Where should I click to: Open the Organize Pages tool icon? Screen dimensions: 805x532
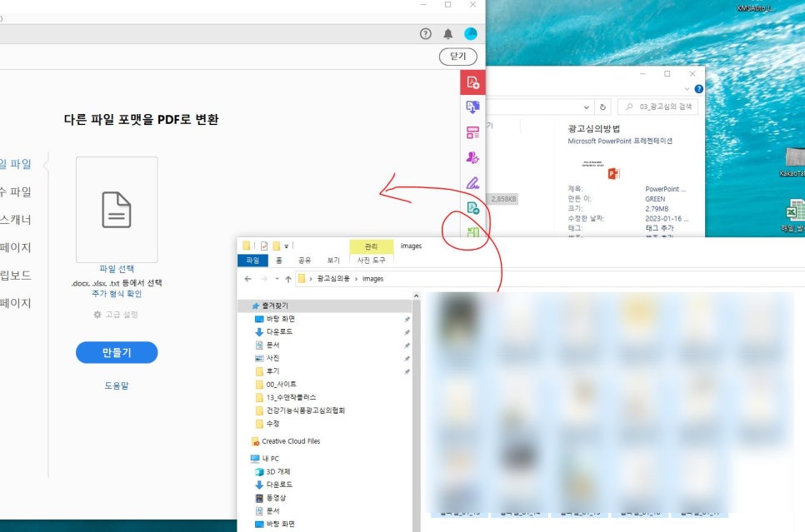tap(472, 132)
